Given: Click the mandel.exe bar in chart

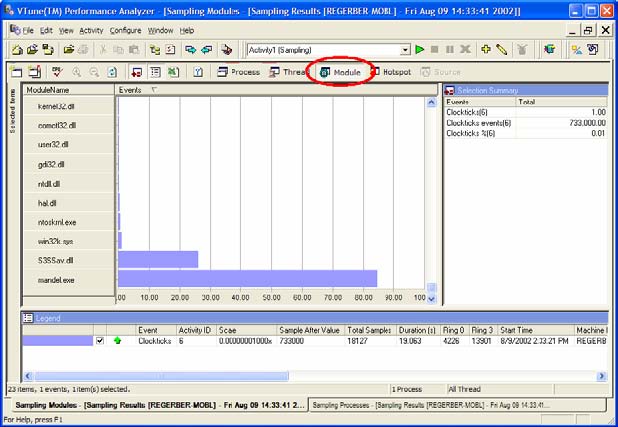Looking at the screenshot, I should 246,279.
